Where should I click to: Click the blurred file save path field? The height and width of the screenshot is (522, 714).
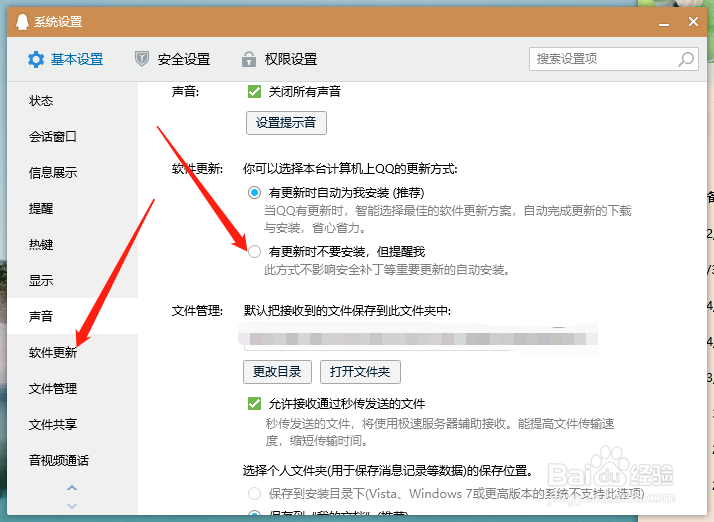tap(418, 338)
